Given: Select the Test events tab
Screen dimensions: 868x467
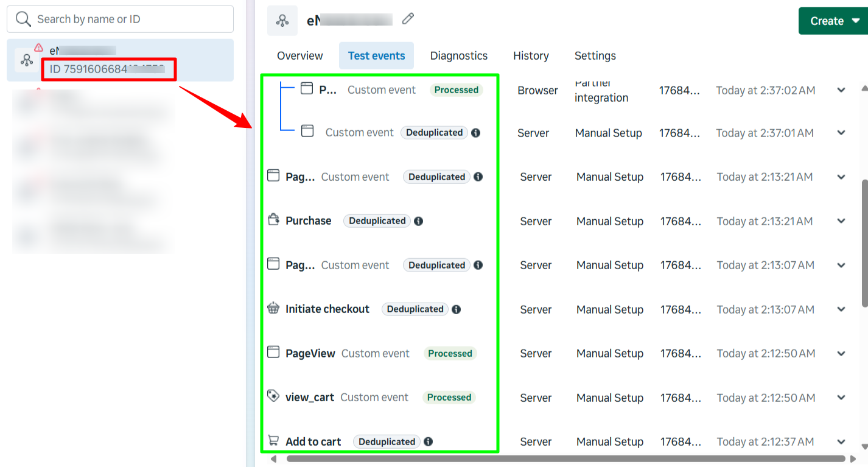Looking at the screenshot, I should pyautogui.click(x=376, y=55).
